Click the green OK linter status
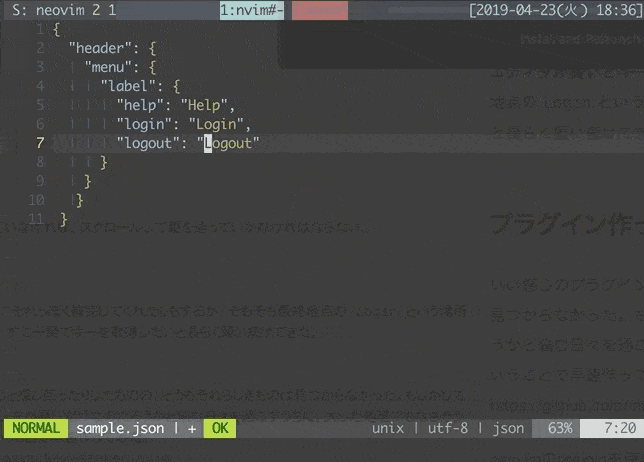Image resolution: width=644 pixels, height=462 pixels. pyautogui.click(x=220, y=428)
